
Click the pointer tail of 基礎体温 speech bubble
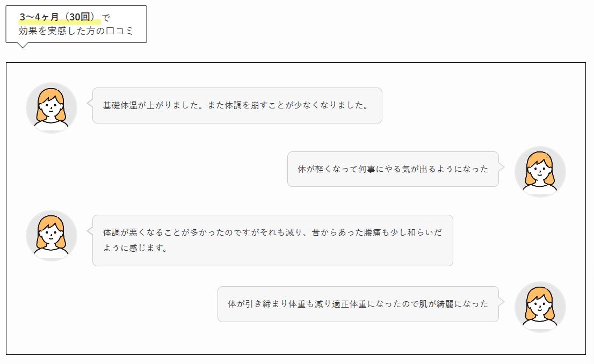[90, 103]
